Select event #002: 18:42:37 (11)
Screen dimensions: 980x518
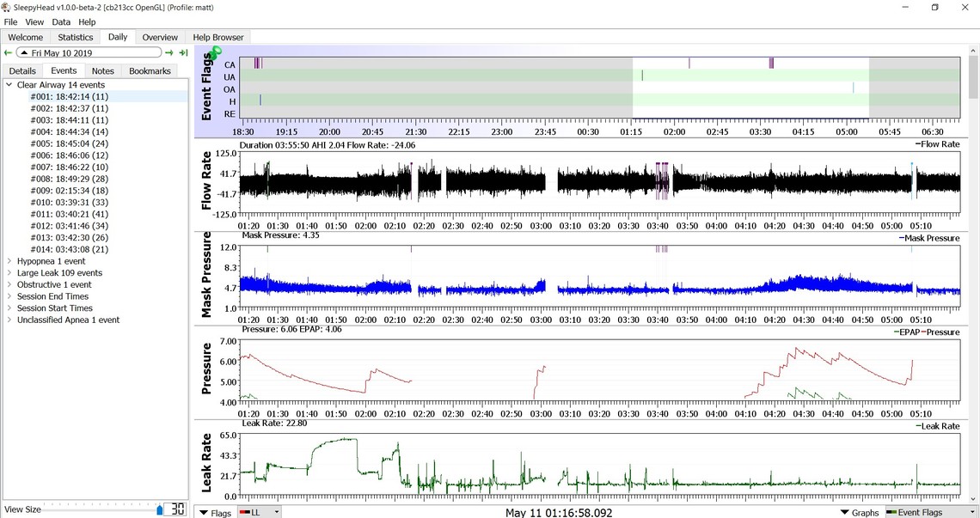70,109
